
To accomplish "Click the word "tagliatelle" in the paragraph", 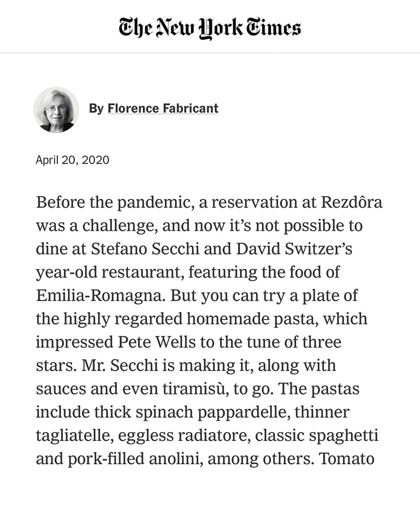I will 75,435.
